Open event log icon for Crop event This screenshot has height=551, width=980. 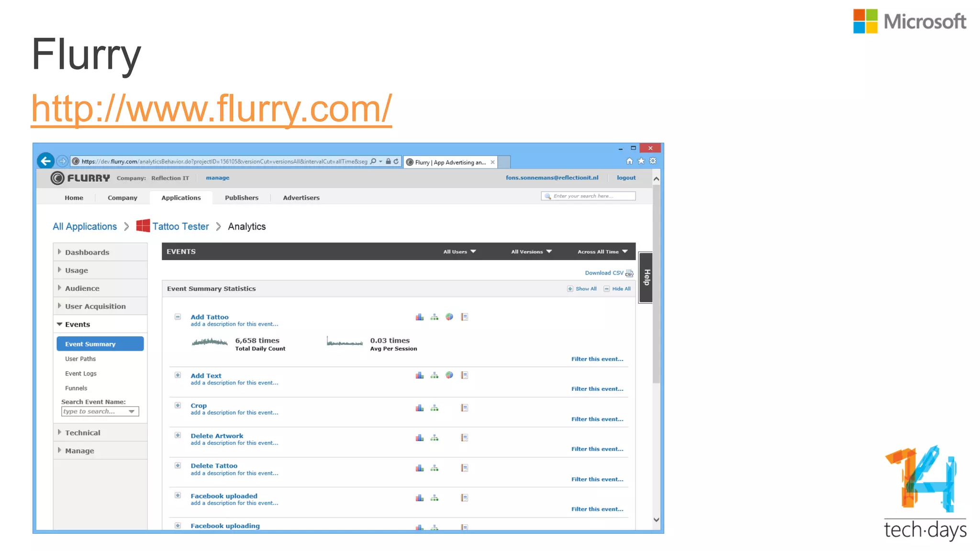[x=464, y=408]
